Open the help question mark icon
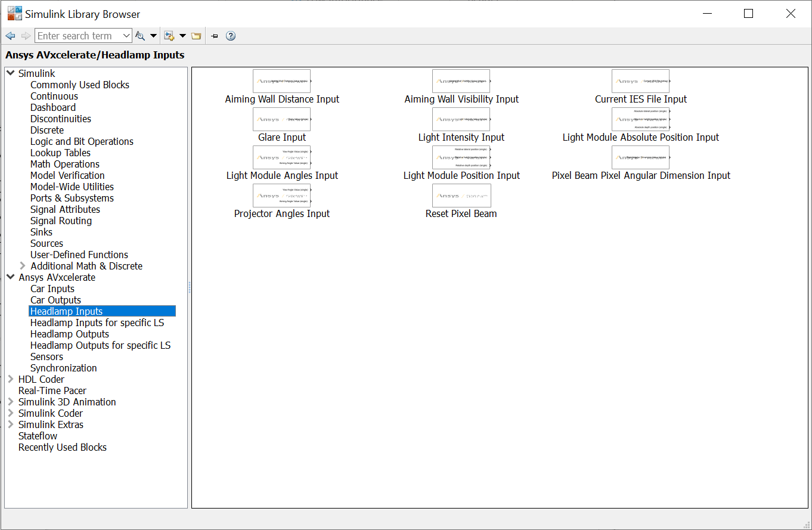The width and height of the screenshot is (812, 530). [231, 36]
